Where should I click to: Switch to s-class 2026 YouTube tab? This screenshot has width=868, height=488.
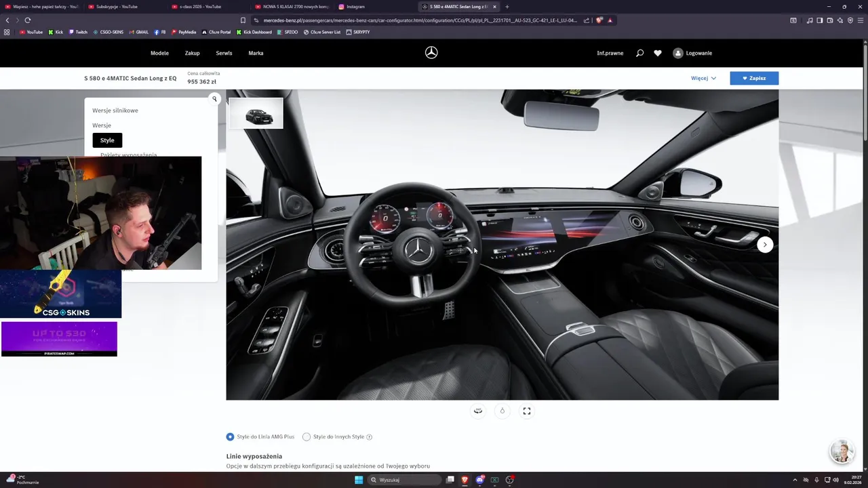(x=208, y=7)
